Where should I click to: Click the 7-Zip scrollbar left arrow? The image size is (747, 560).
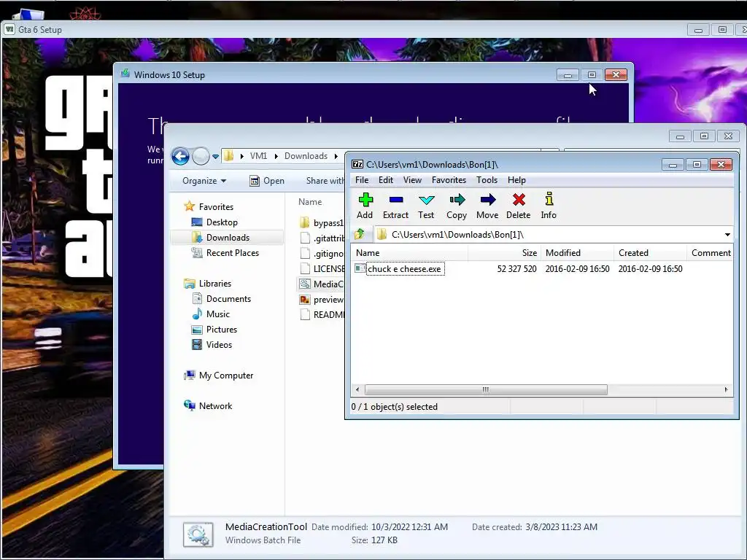pyautogui.click(x=357, y=389)
